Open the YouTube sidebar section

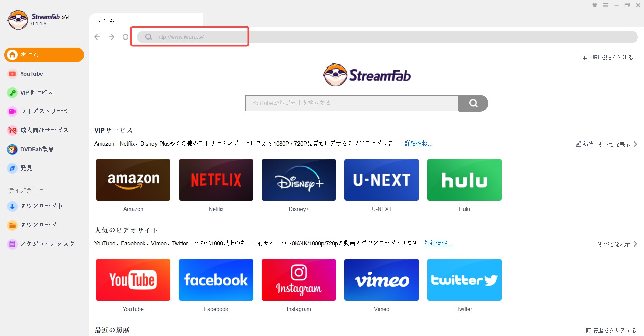(x=44, y=74)
